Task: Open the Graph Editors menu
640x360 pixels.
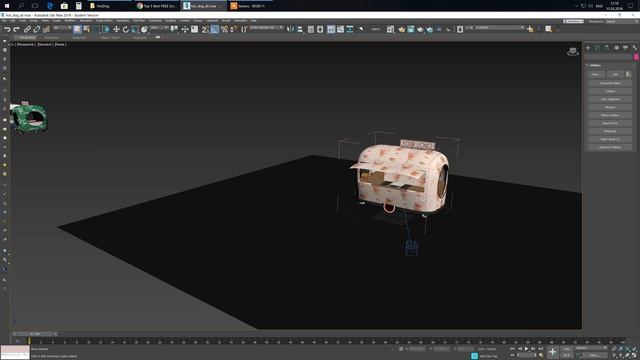Action: [x=104, y=20]
